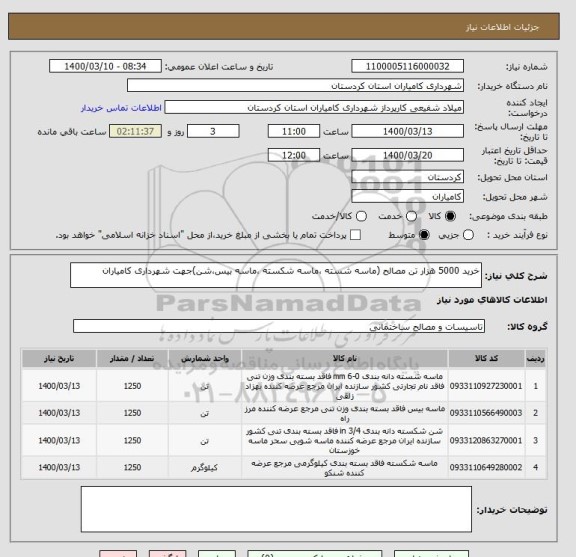The image size is (576, 557).
Task: Select the جزیی purchase type radio
Action: (x=468, y=235)
